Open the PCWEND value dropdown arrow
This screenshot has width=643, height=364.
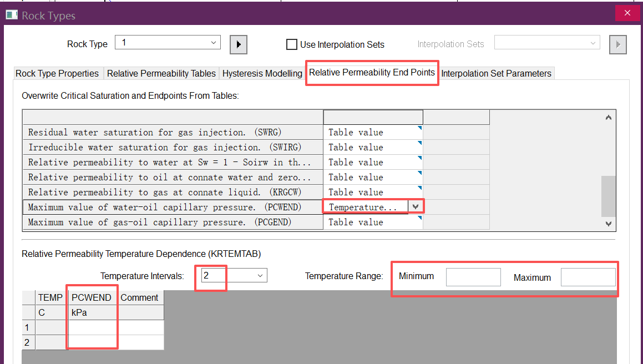coord(416,206)
